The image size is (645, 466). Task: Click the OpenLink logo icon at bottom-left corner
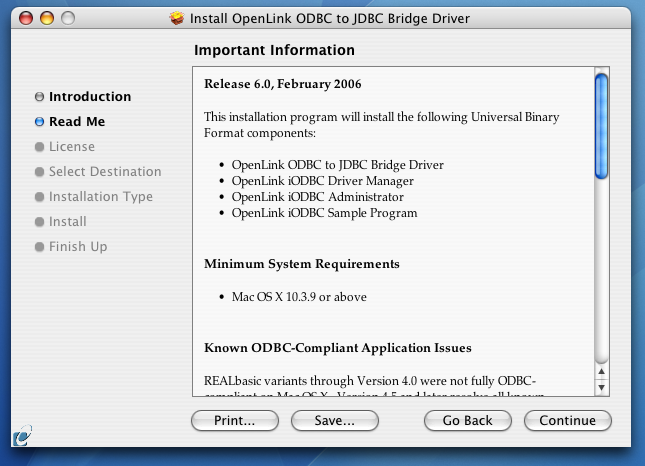[x=22, y=436]
